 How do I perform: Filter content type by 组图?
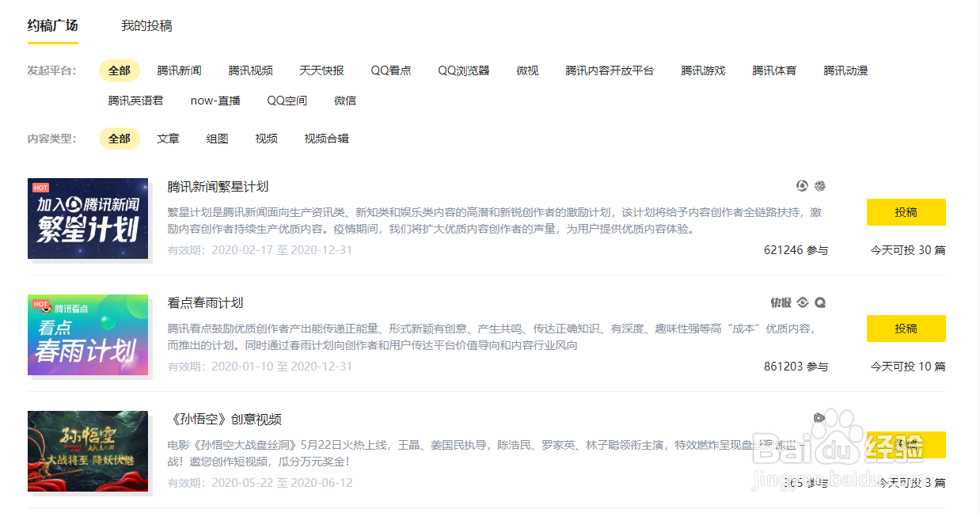tap(217, 139)
